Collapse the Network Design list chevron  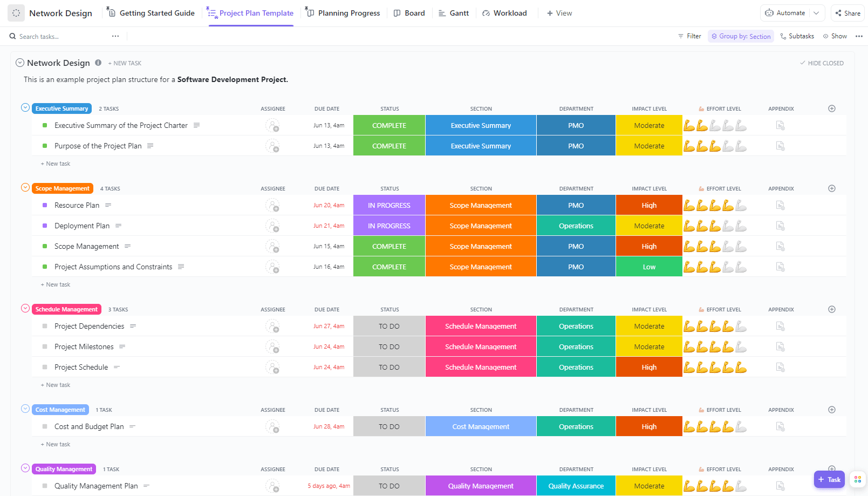[20, 62]
